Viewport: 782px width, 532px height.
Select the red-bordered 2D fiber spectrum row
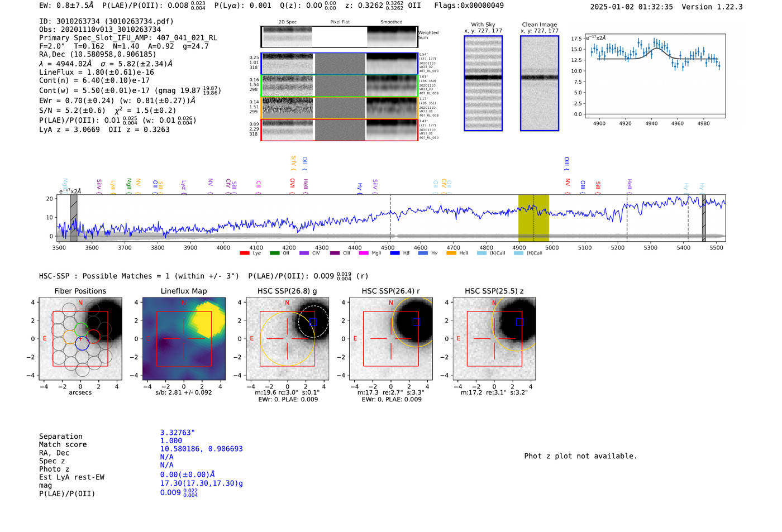pyautogui.click(x=339, y=130)
